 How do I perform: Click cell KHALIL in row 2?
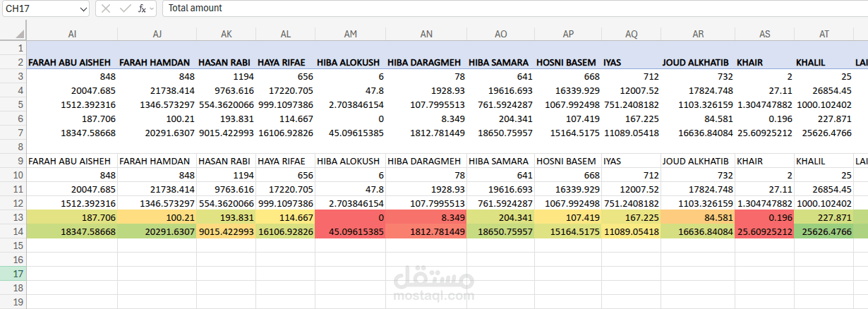(x=824, y=62)
